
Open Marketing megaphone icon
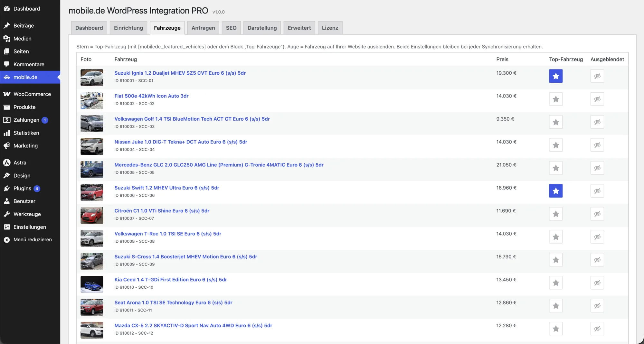(x=7, y=146)
